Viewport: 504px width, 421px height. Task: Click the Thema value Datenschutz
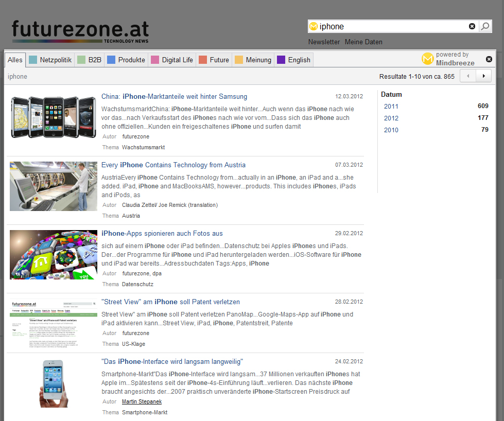(137, 285)
